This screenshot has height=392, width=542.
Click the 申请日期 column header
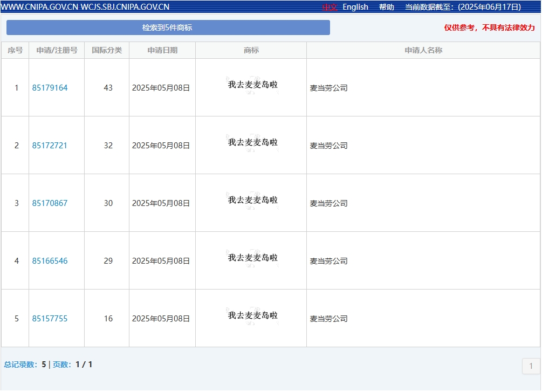(162, 50)
